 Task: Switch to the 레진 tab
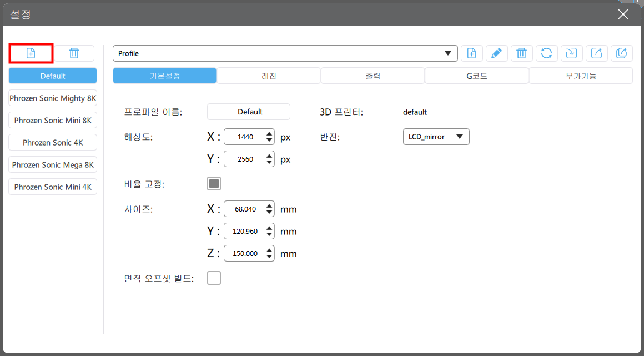click(x=269, y=76)
